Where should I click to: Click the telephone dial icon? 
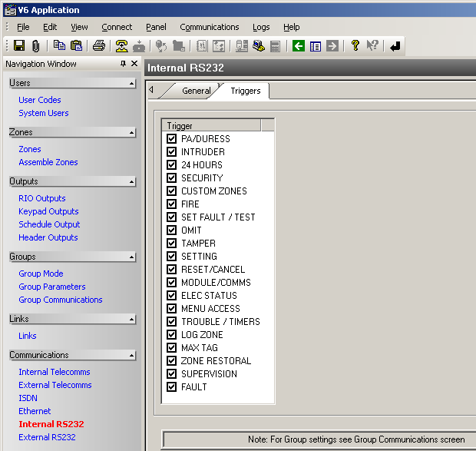click(x=121, y=46)
